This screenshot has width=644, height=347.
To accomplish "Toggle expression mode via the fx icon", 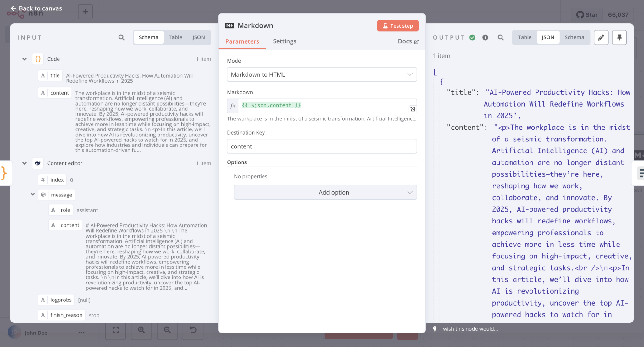I will tap(232, 106).
